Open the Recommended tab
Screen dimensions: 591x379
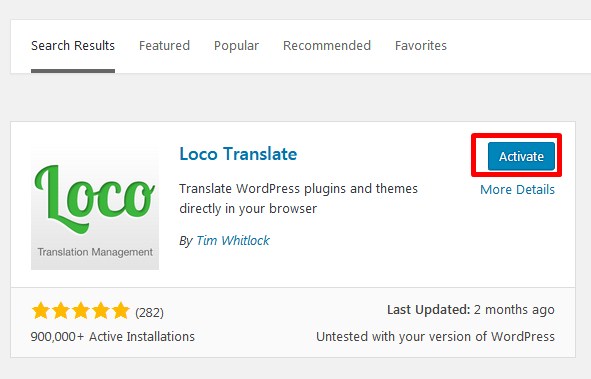(x=327, y=46)
